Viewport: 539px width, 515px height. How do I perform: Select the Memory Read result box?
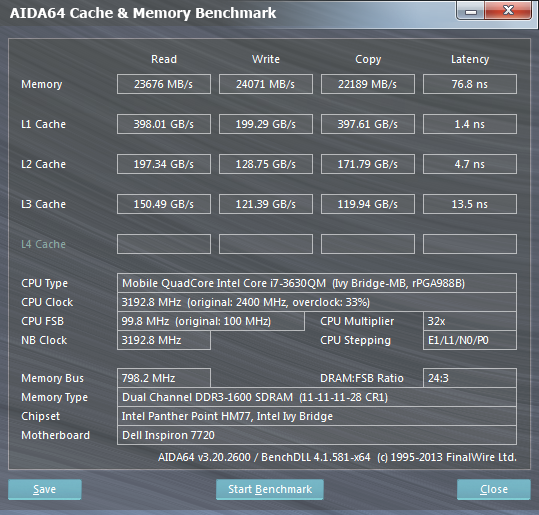[x=164, y=84]
